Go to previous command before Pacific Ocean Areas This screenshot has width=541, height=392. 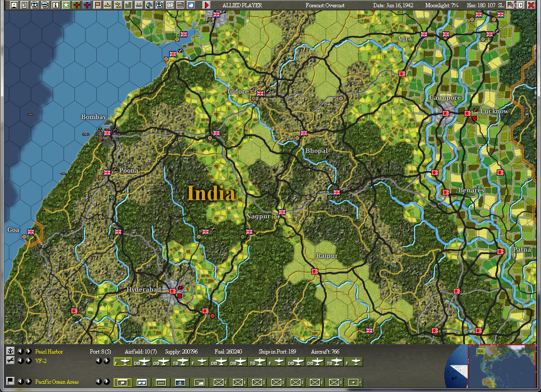pyautogui.click(x=21, y=381)
